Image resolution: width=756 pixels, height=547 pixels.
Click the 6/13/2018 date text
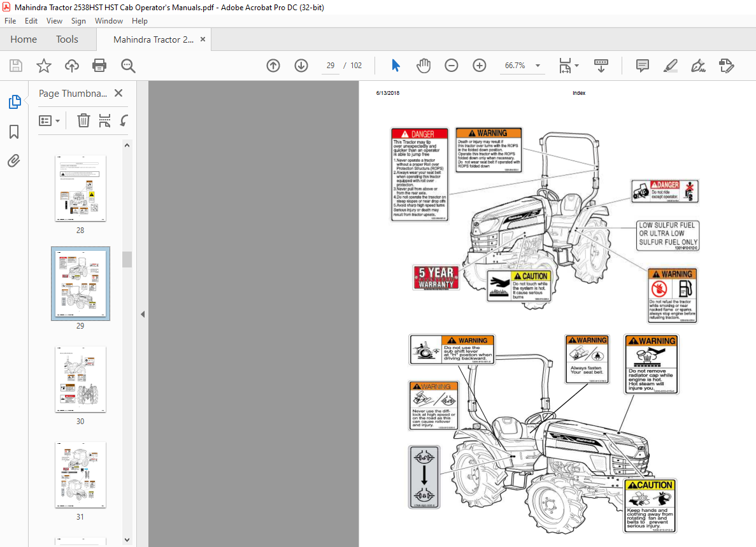[x=388, y=93]
